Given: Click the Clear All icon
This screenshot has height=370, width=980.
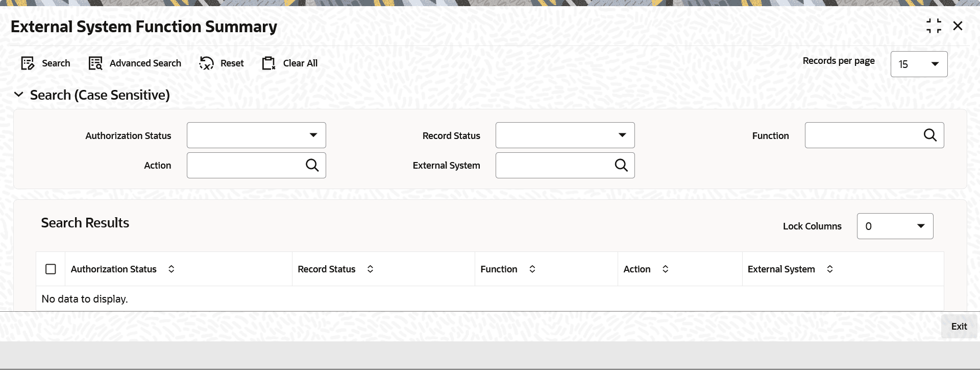Looking at the screenshot, I should (x=268, y=63).
